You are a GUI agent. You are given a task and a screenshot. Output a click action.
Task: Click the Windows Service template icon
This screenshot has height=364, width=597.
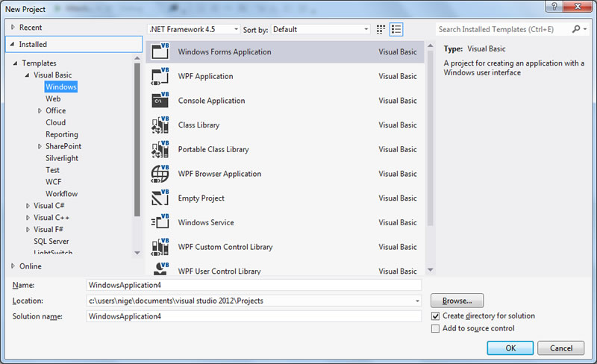[160, 222]
